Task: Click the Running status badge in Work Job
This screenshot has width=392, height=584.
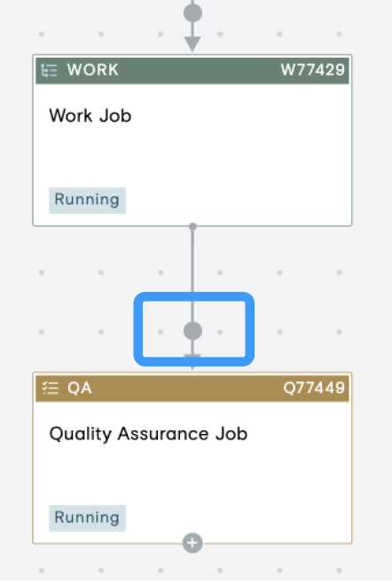Action: (x=87, y=201)
